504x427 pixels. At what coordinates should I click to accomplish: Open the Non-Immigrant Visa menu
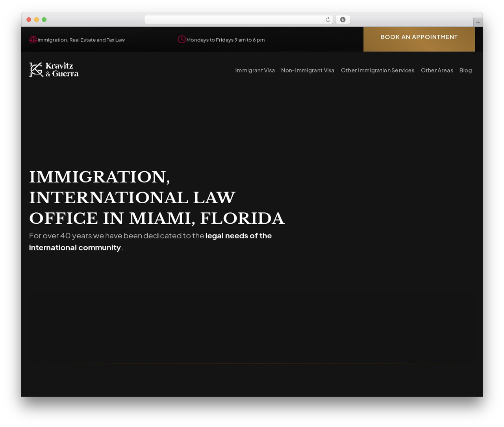pyautogui.click(x=308, y=71)
